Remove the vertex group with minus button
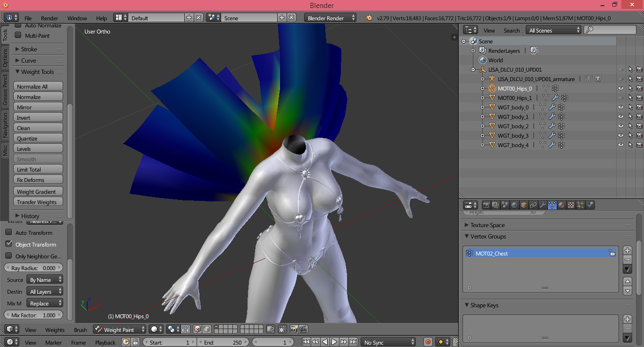 (x=627, y=260)
